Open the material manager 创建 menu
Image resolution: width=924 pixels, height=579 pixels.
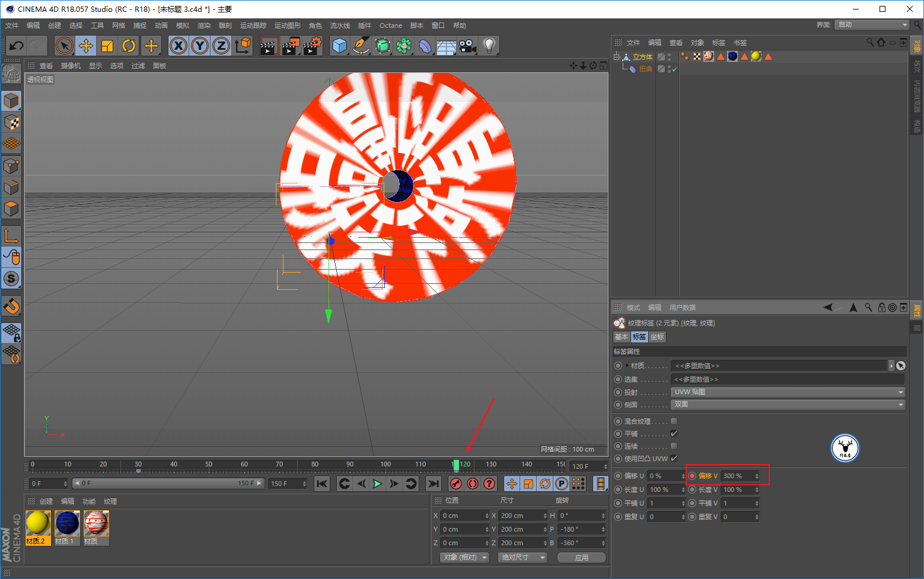click(46, 501)
